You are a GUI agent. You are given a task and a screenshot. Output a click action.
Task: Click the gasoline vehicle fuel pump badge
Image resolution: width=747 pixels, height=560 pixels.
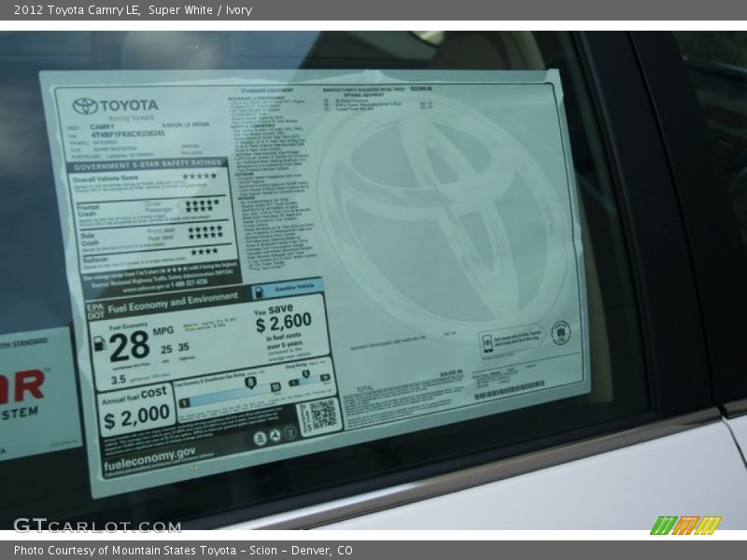[x=260, y=291]
